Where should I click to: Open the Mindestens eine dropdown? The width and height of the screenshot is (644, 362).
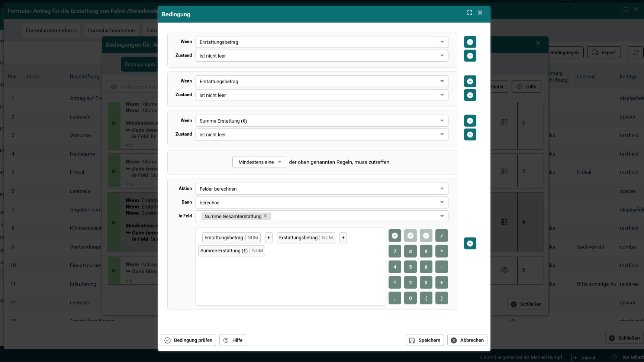pyautogui.click(x=259, y=162)
